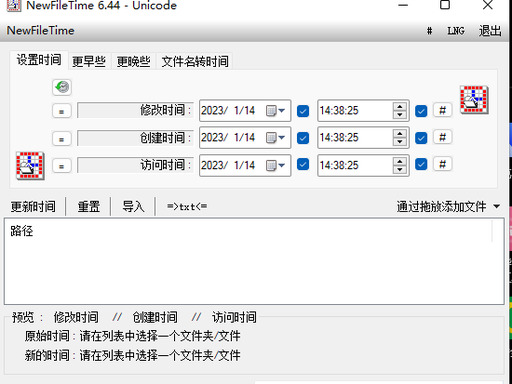The image size is (512, 384).
Task: Decrease the 访问时间 time with down arrow
Action: [400, 170]
